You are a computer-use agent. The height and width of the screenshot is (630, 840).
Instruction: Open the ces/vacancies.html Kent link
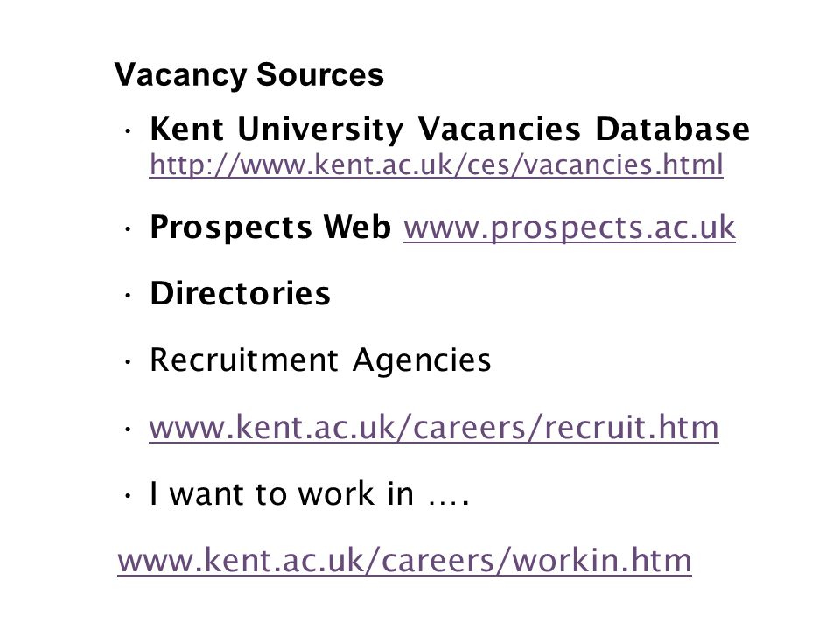coord(436,164)
